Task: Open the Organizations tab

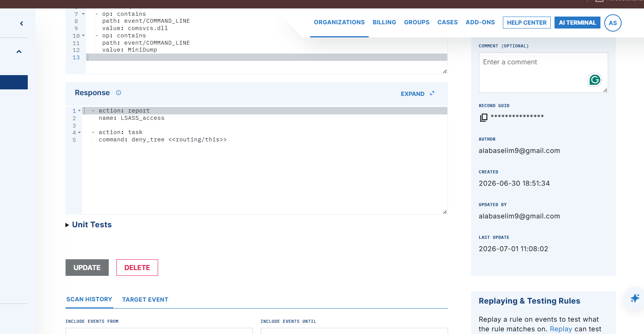Action: click(339, 22)
